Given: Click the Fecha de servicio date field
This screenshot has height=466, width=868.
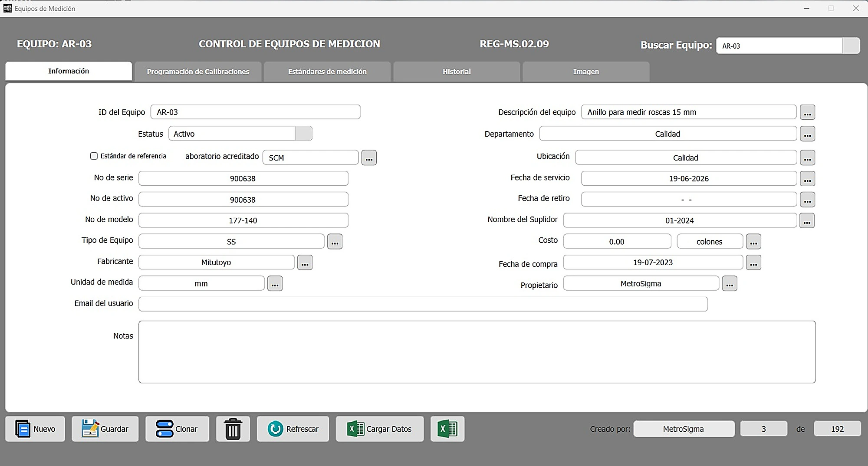Looking at the screenshot, I should point(689,178).
